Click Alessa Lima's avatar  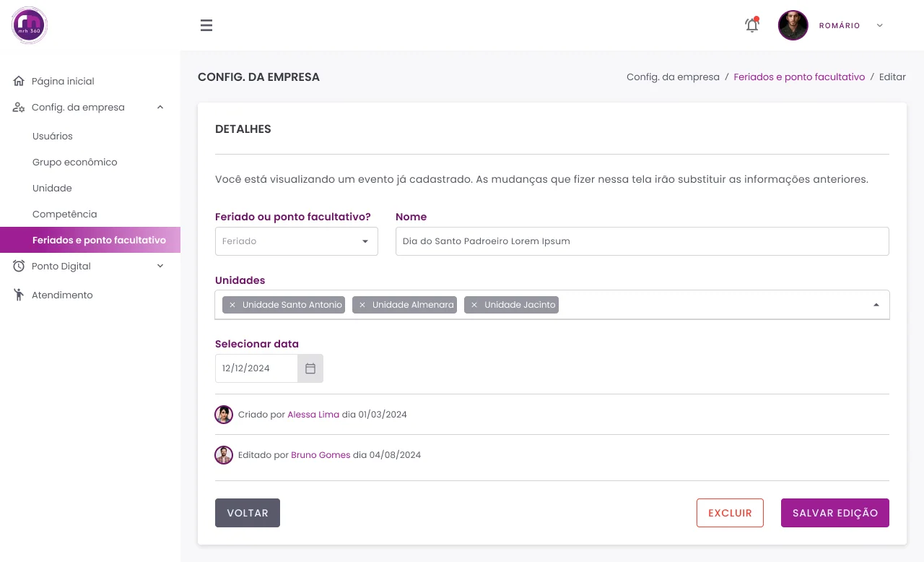click(x=224, y=415)
